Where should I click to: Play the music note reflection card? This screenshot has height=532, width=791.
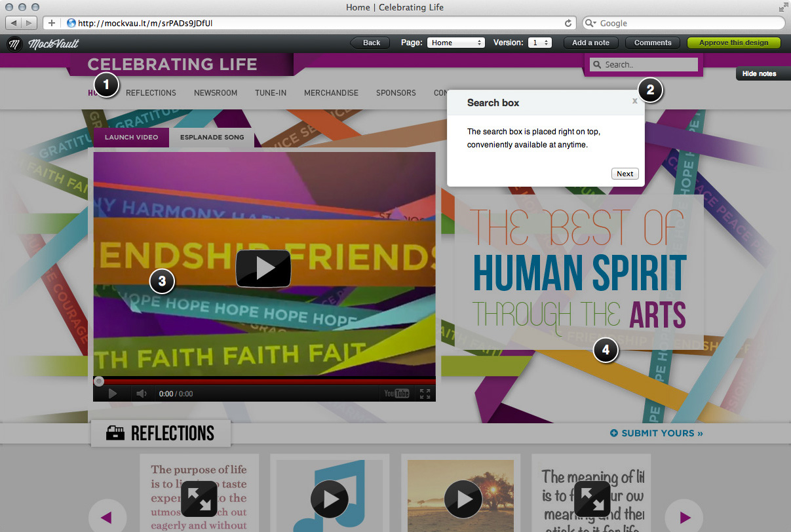(331, 499)
